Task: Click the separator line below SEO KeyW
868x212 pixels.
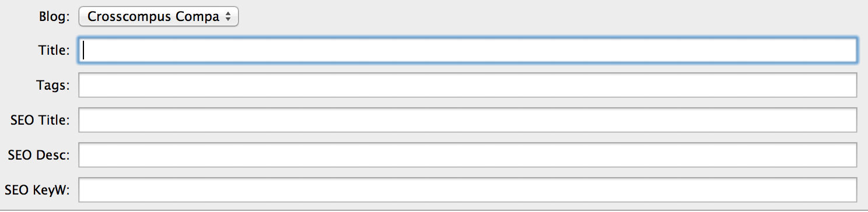Action: tap(434, 209)
